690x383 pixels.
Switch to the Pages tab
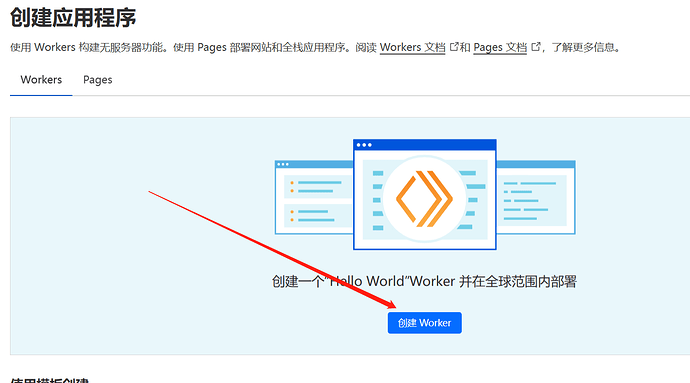(x=98, y=80)
